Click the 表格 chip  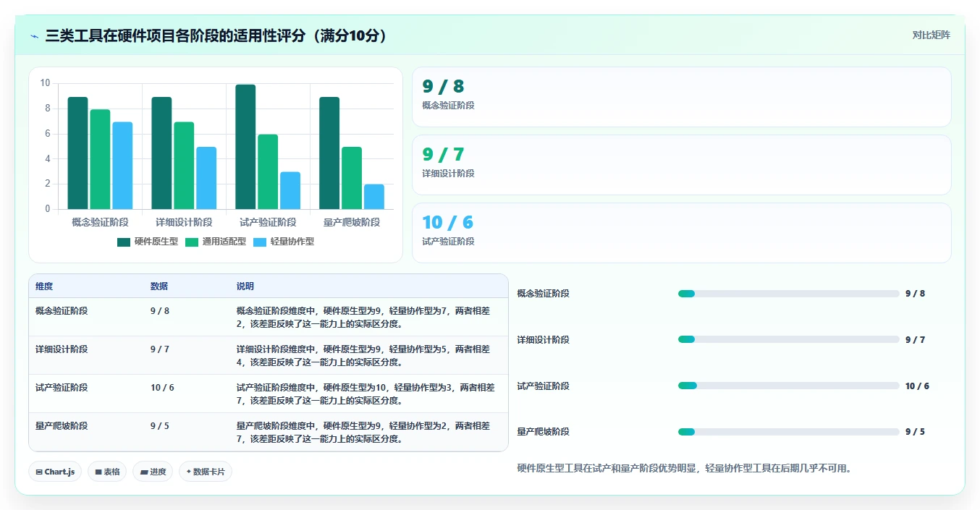click(107, 472)
